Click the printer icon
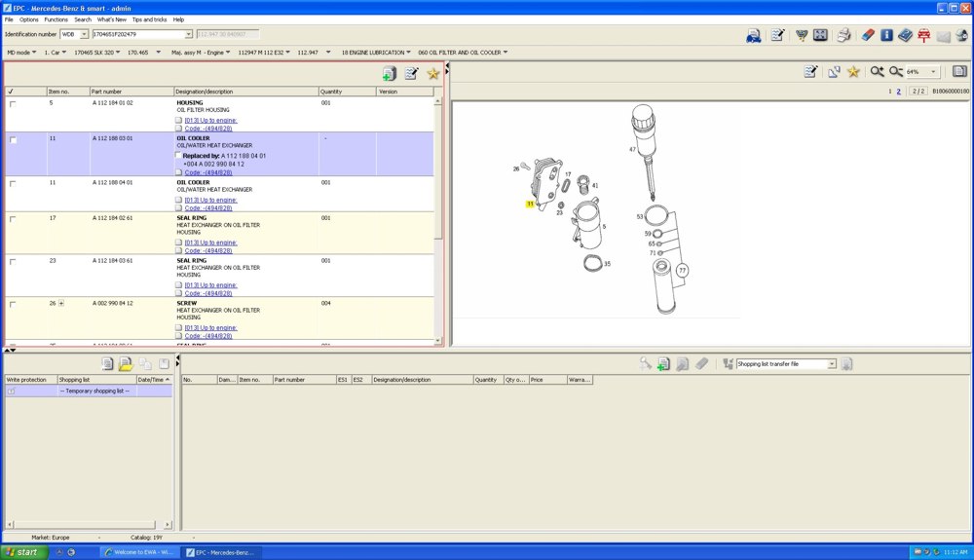 click(843, 35)
